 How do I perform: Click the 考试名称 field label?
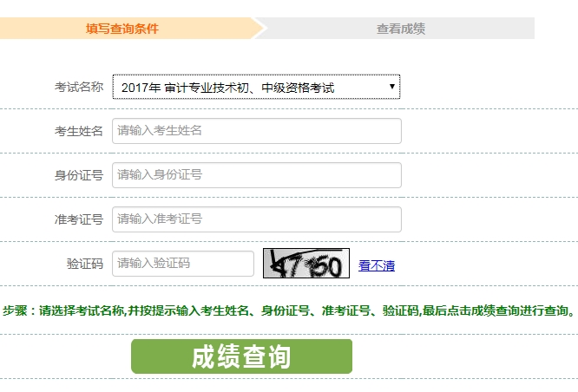point(78,87)
